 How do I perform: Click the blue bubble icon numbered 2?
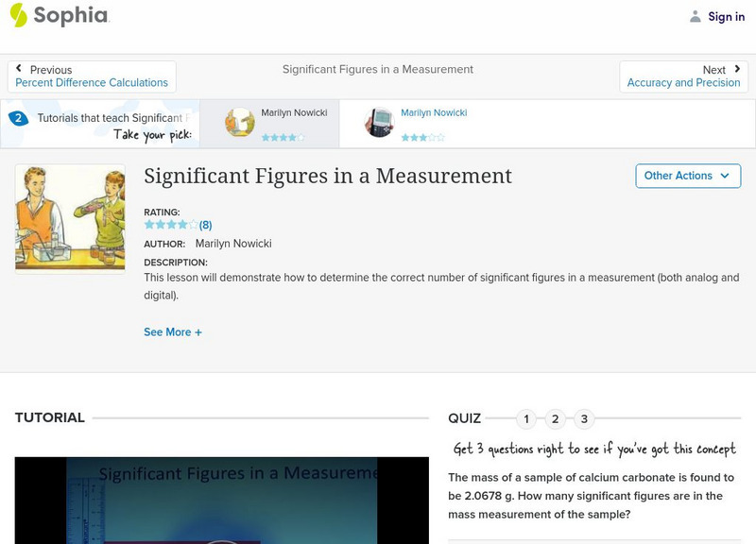click(x=18, y=118)
